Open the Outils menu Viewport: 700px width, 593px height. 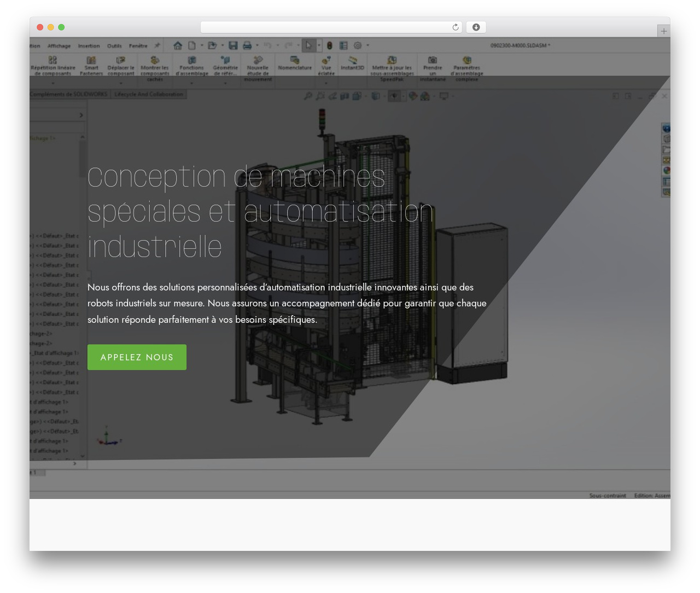point(114,46)
